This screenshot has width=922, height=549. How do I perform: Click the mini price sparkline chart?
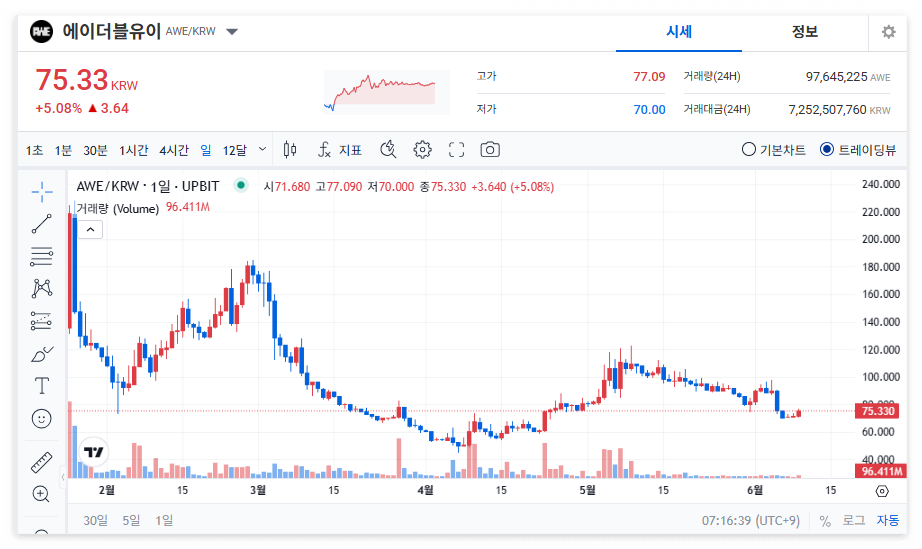386,92
